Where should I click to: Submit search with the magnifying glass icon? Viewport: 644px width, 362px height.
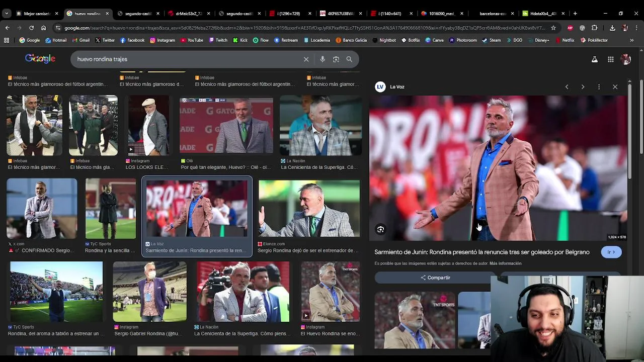coord(349,59)
